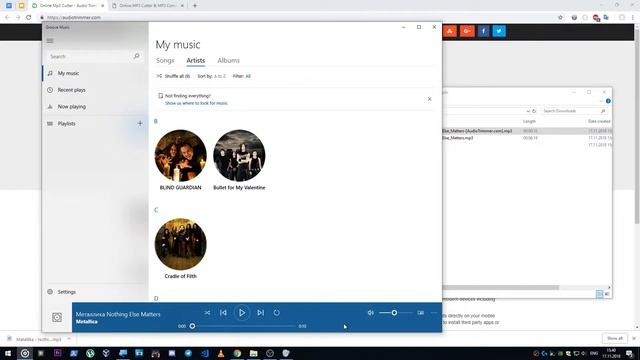Click 'Show us where to look for music' link
Image resolution: width=640 pixels, height=360 pixels.
tap(196, 103)
